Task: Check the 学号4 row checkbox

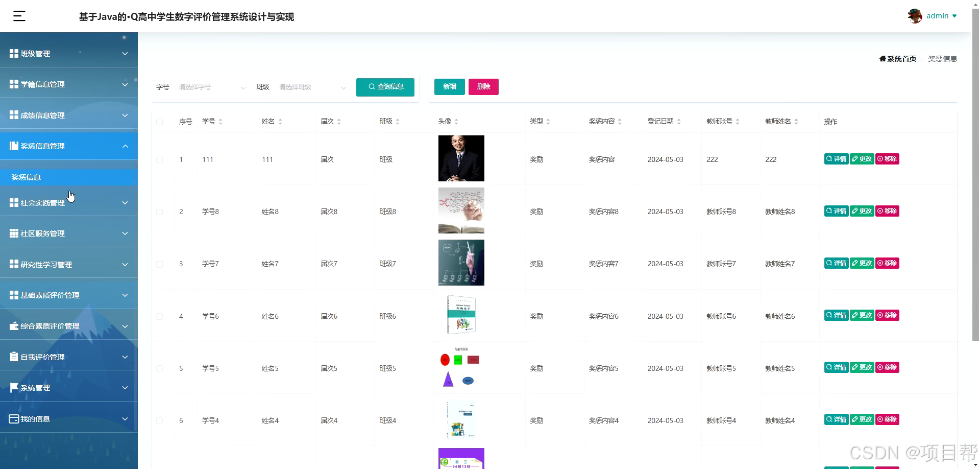Action: 160,421
